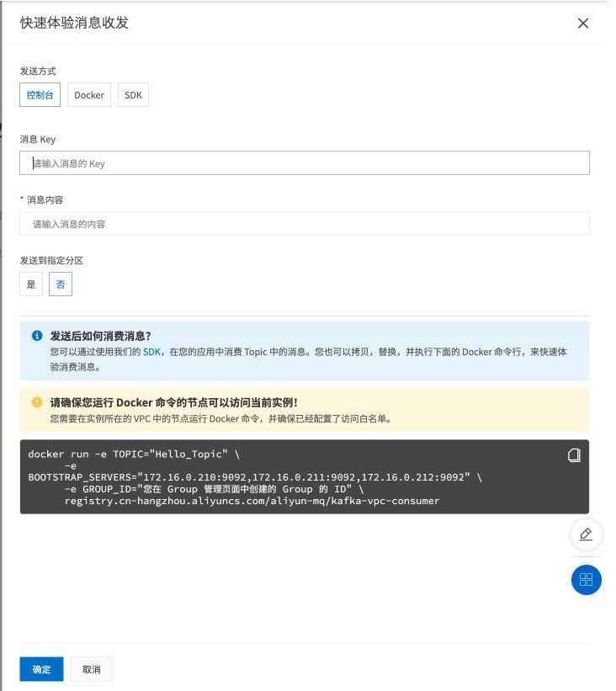
Task: Click the 快速体验消息收发 panel title
Action: [74, 23]
